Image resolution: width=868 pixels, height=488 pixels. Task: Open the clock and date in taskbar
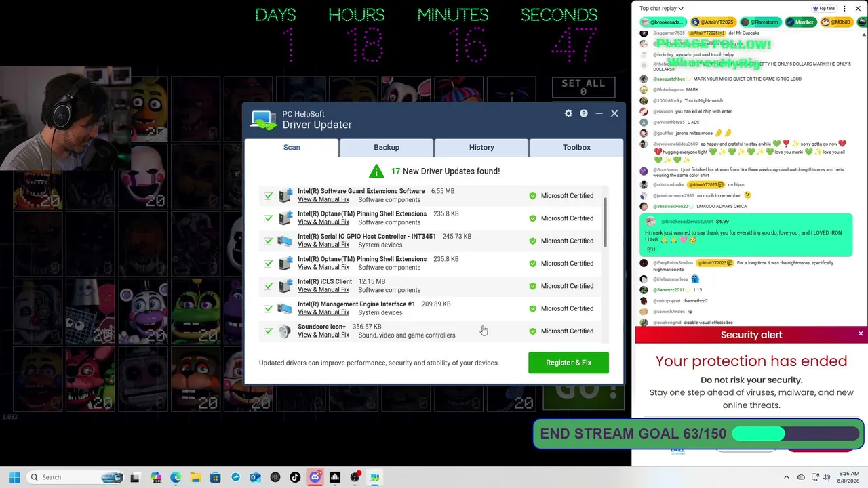coord(849,477)
